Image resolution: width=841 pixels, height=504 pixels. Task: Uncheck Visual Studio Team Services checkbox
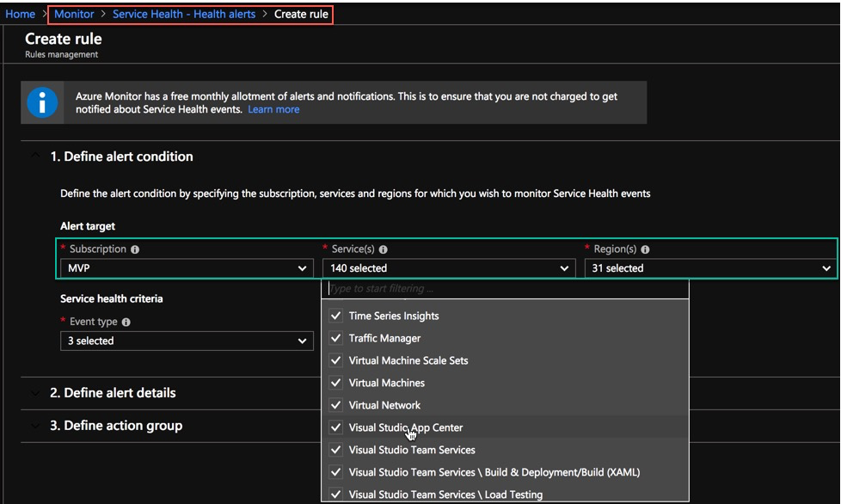tap(335, 450)
